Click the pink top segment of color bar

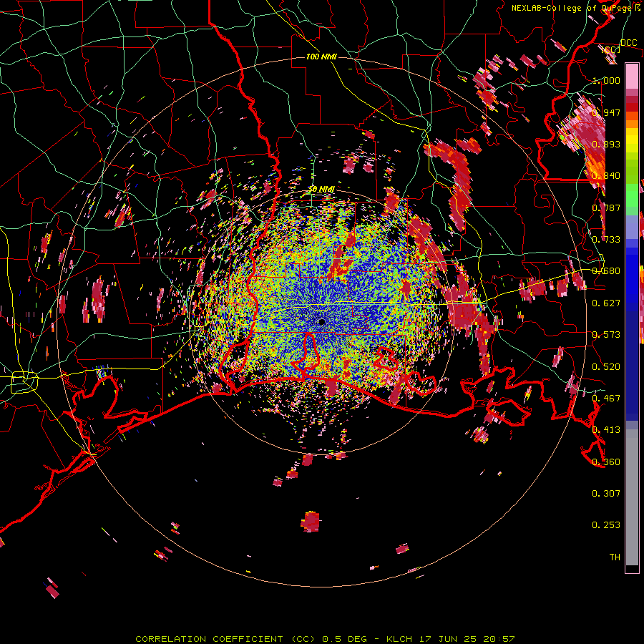pyautogui.click(x=632, y=76)
